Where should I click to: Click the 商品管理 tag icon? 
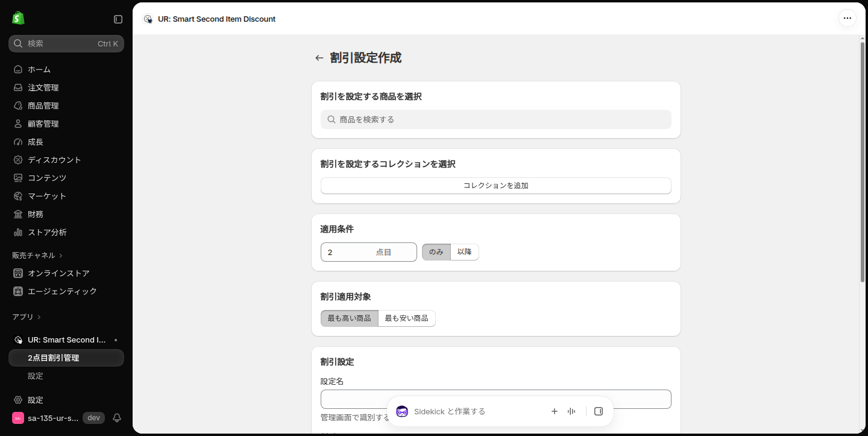(18, 106)
